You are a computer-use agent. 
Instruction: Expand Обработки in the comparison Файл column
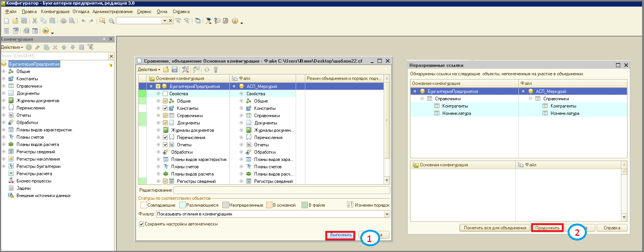pos(241,152)
